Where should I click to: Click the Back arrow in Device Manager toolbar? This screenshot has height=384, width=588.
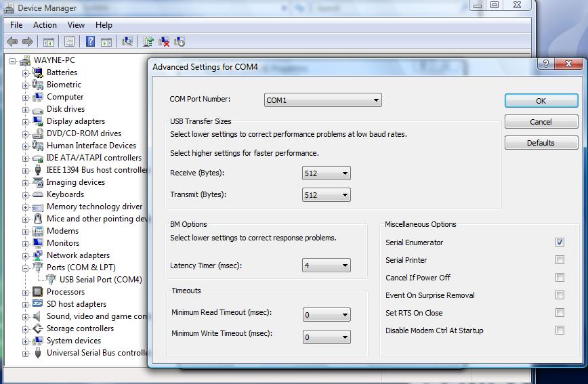12,41
